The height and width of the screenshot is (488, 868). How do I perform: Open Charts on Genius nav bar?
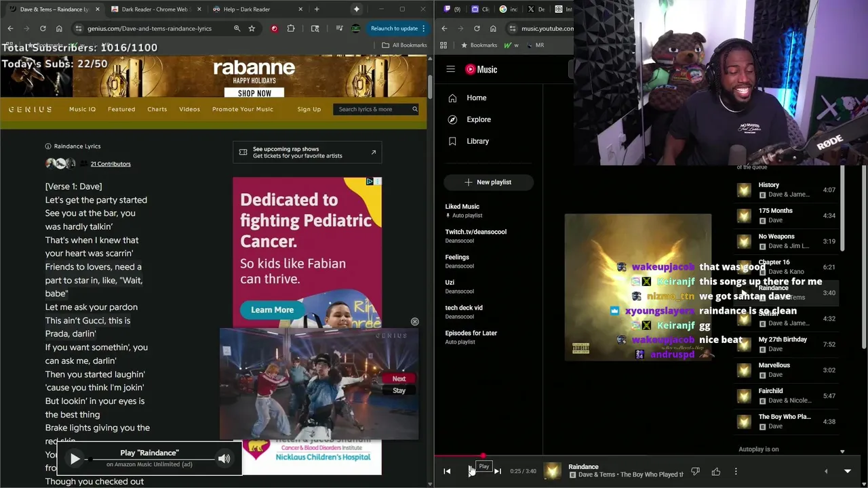[x=157, y=109]
